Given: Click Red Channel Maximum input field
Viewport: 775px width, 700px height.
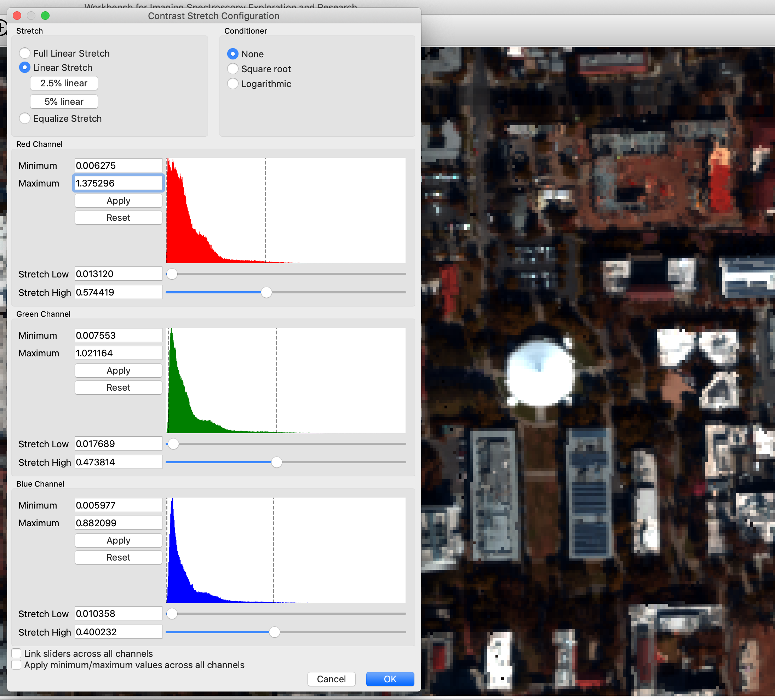Looking at the screenshot, I should point(118,183).
